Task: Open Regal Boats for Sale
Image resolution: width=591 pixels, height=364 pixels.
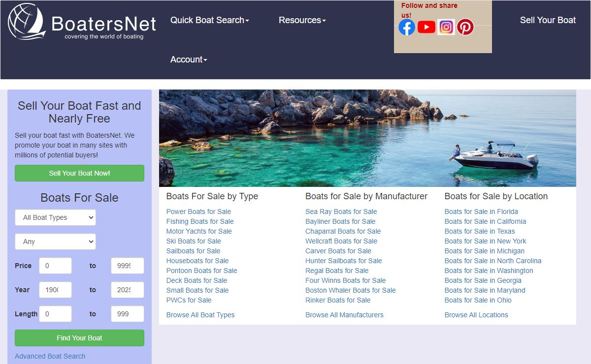Action: [x=337, y=271]
